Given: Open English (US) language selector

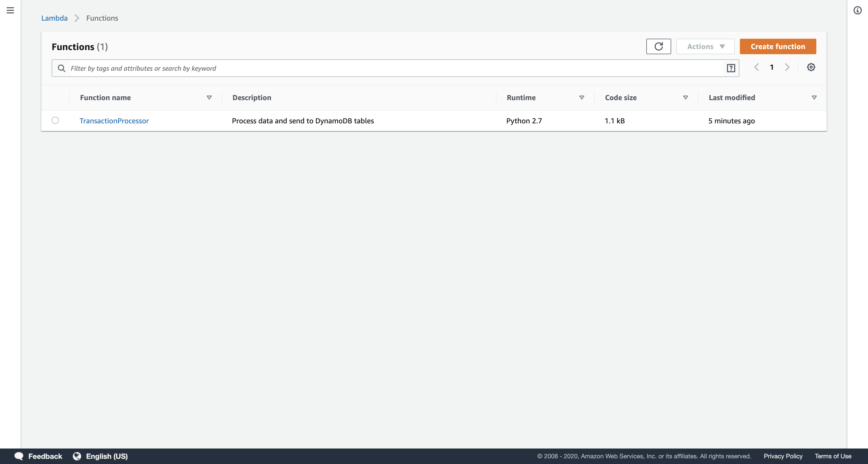Looking at the screenshot, I should click(x=100, y=456).
